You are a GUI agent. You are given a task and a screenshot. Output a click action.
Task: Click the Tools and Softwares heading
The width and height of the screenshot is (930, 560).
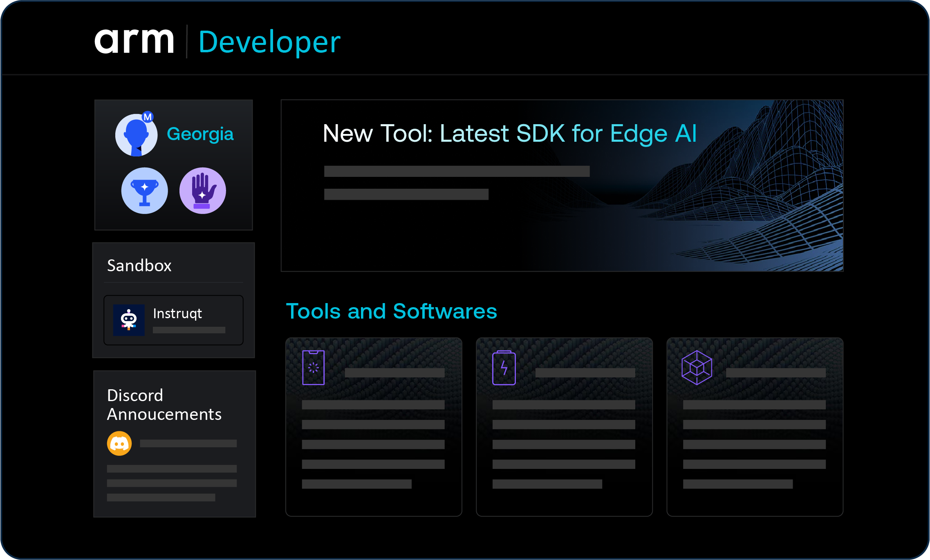point(391,311)
